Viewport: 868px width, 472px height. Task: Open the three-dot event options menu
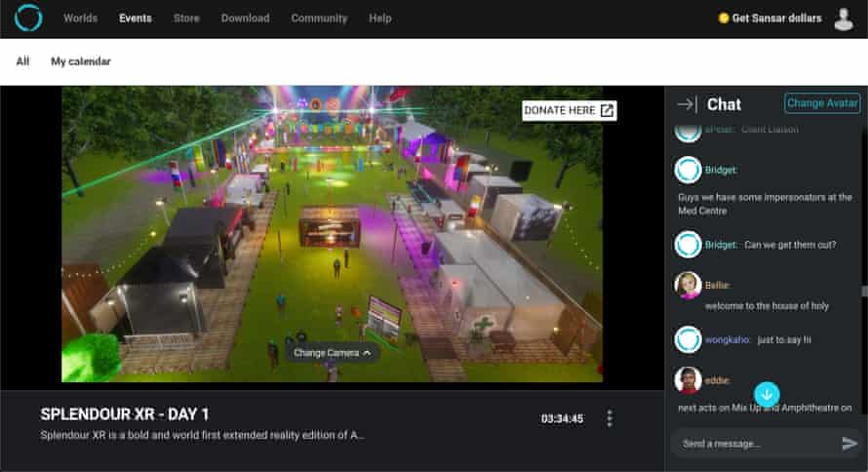coord(610,418)
